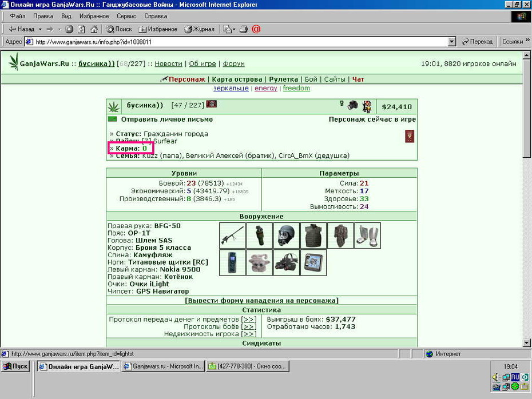532x399 pixels.
Task: Click the BFG-50 rifle item icon
Action: [232, 236]
